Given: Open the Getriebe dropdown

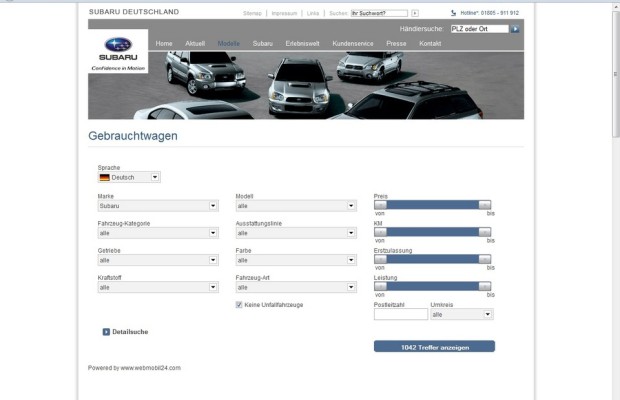Looking at the screenshot, I should [x=158, y=260].
